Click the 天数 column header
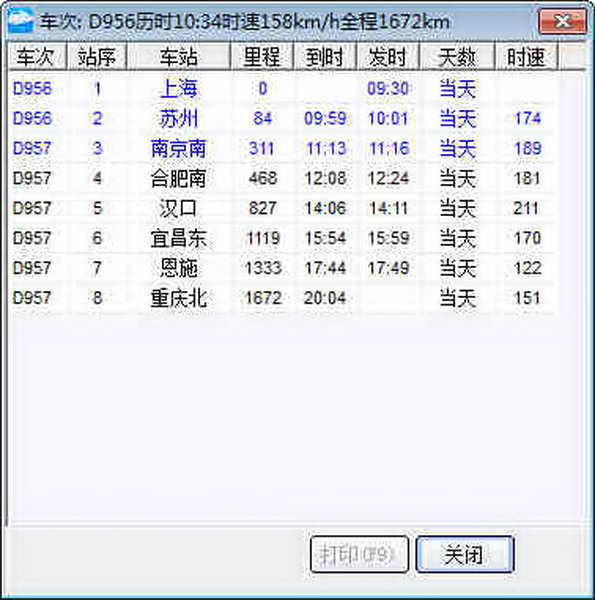The height and width of the screenshot is (600, 595). tap(457, 57)
